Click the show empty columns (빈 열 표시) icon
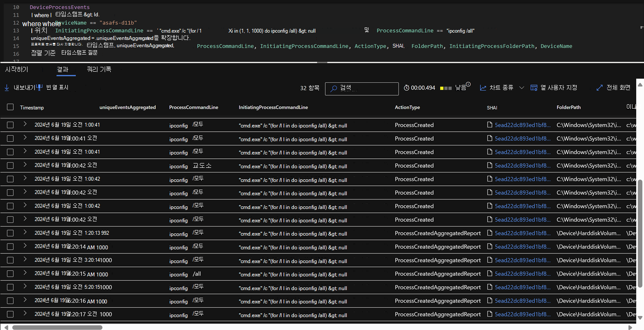The image size is (644, 330). coord(39,88)
